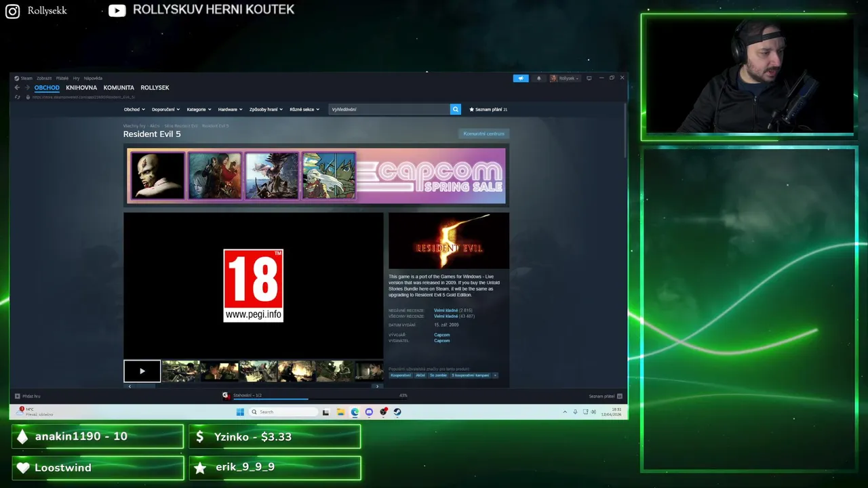The image size is (868, 488).
Task: Click the Capcom publisher link
Action: click(x=441, y=340)
